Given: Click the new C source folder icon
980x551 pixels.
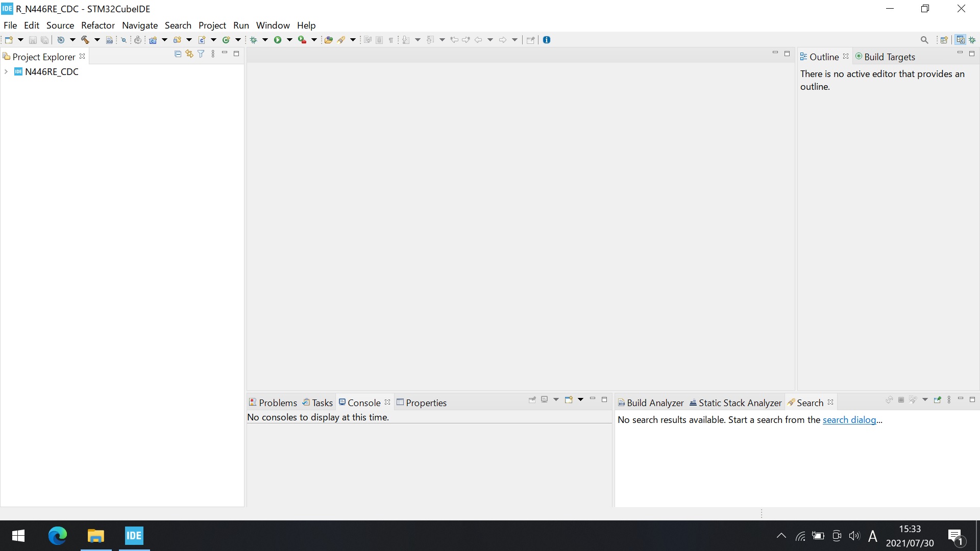Looking at the screenshot, I should (177, 40).
